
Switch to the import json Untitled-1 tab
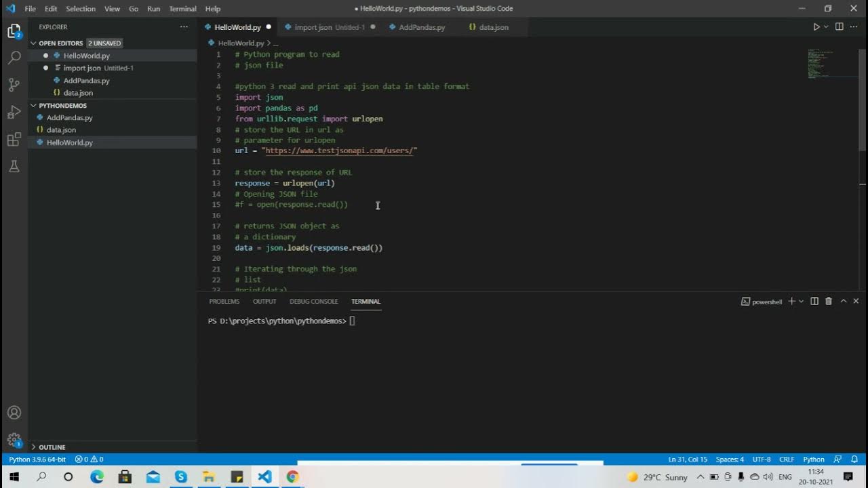point(329,27)
